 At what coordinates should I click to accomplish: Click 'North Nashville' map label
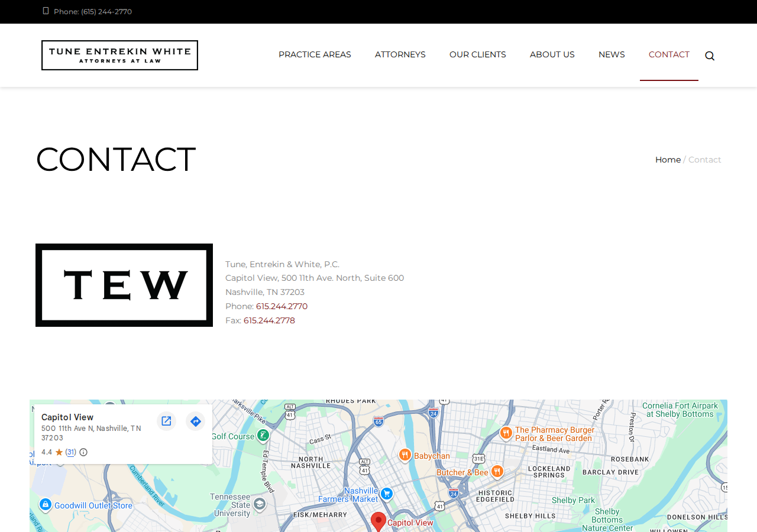click(x=311, y=462)
